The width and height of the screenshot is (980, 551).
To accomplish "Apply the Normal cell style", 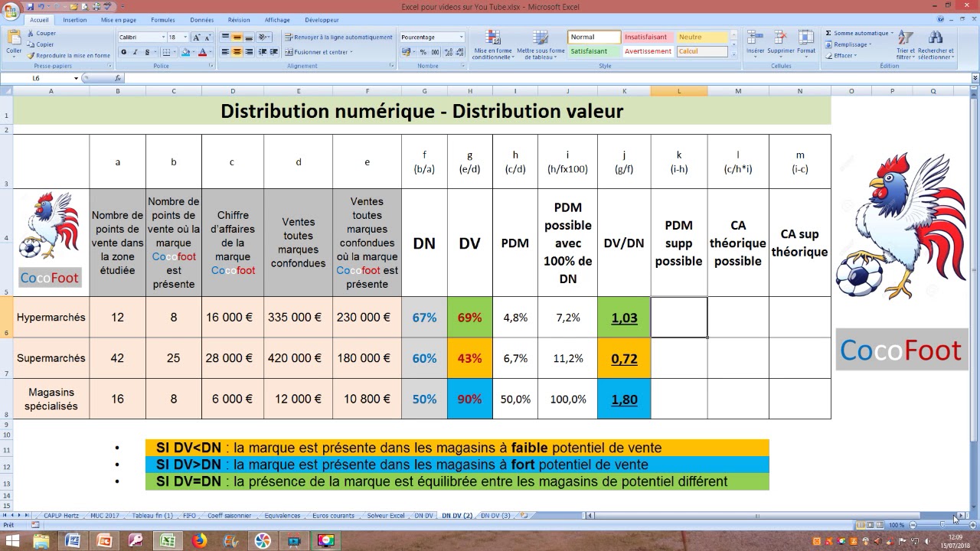I will [594, 37].
